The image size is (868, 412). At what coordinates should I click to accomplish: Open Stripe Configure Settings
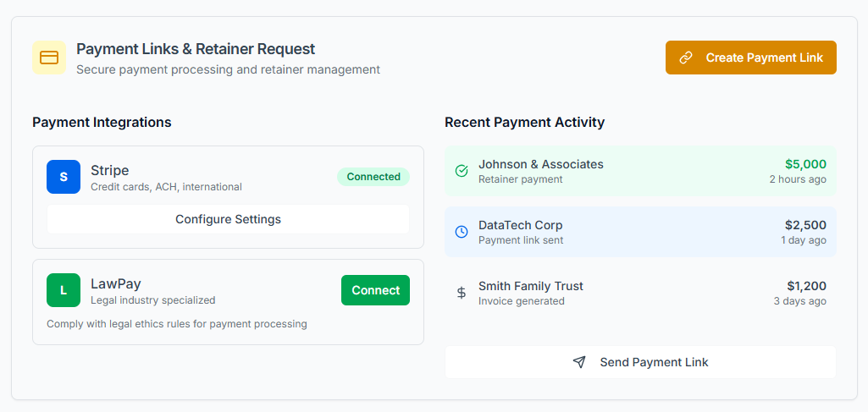pyautogui.click(x=228, y=219)
